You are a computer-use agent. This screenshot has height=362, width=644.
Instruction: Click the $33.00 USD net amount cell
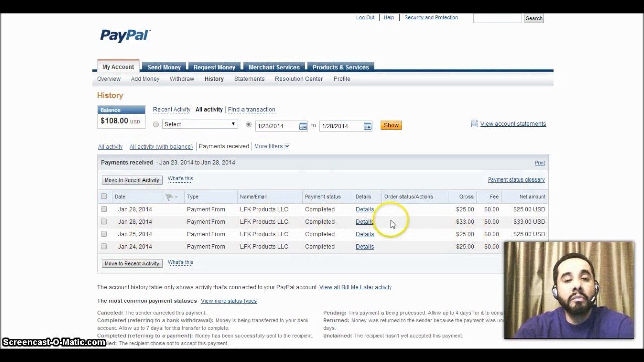pos(529,222)
